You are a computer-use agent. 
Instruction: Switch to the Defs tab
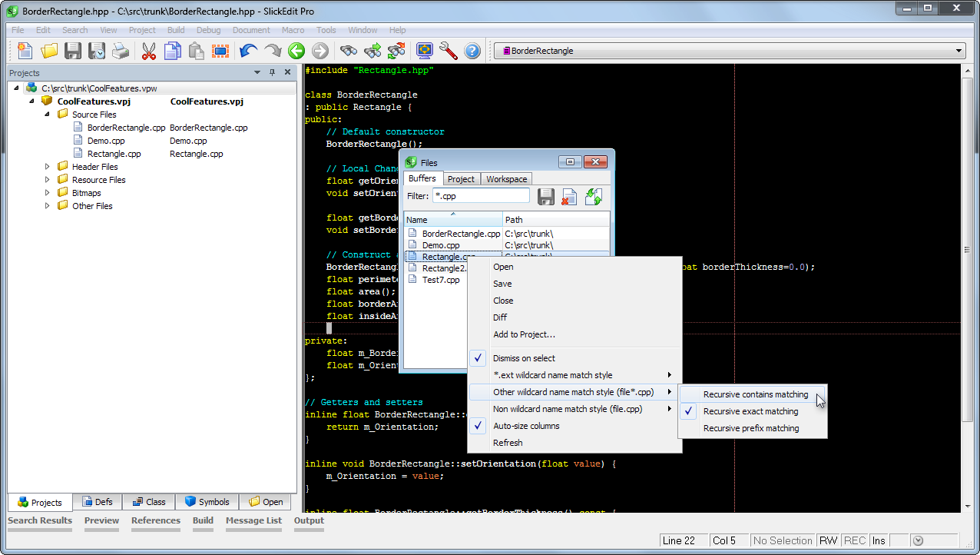coord(98,502)
